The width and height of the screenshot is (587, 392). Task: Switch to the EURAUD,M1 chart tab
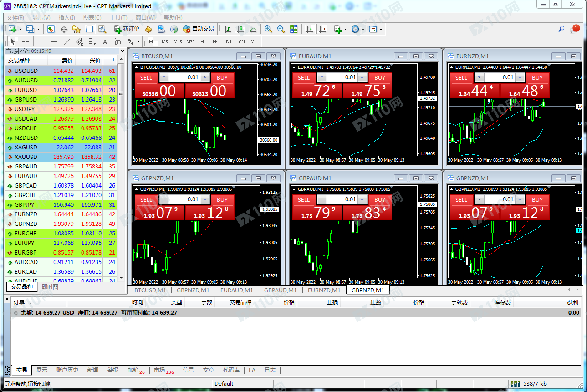236,290
